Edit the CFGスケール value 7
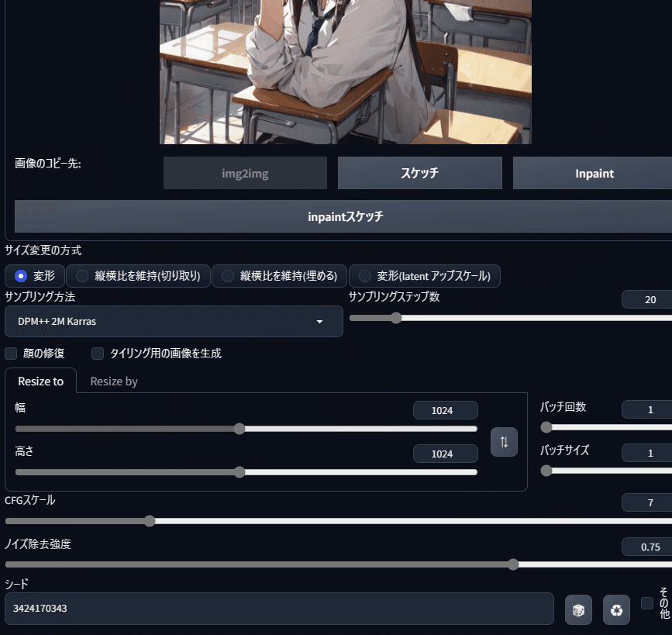 647,502
